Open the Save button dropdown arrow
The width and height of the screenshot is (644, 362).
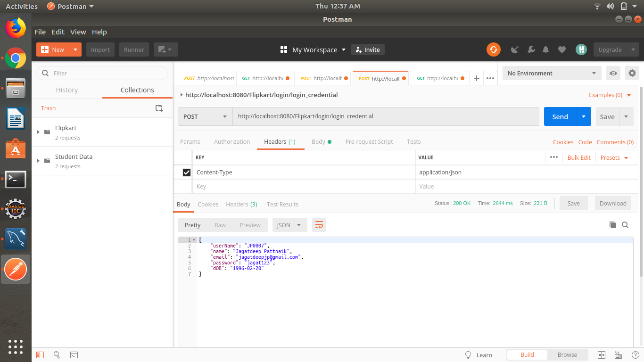[x=626, y=116]
